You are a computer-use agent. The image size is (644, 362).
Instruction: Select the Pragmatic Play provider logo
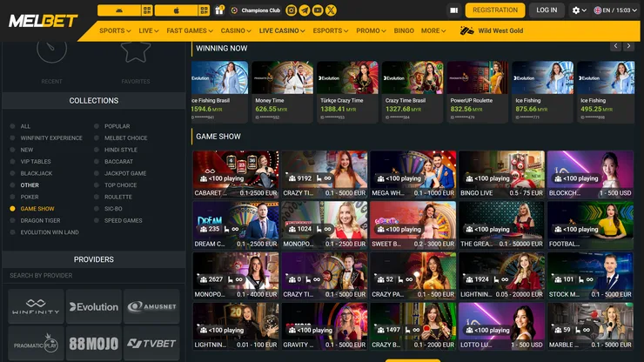point(37,344)
